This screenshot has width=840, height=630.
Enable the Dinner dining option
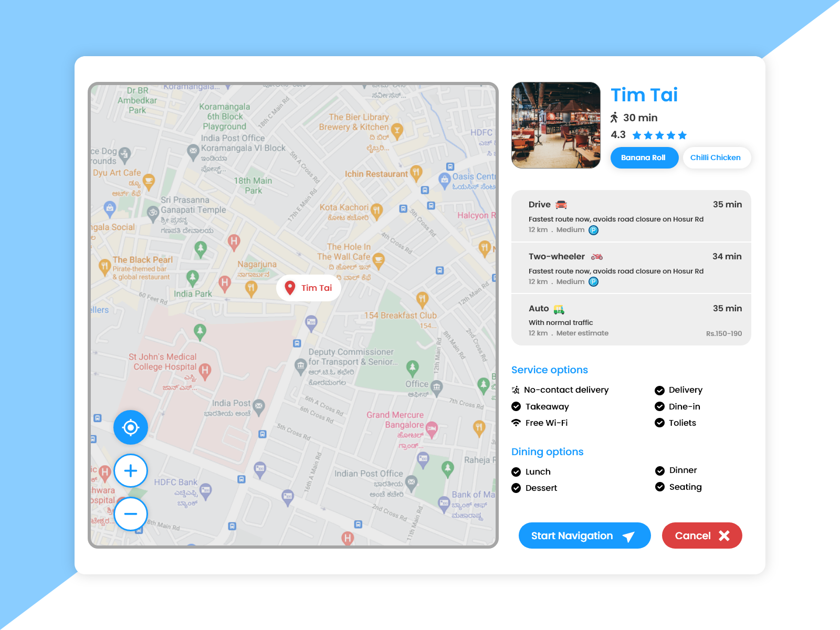pyautogui.click(x=659, y=470)
